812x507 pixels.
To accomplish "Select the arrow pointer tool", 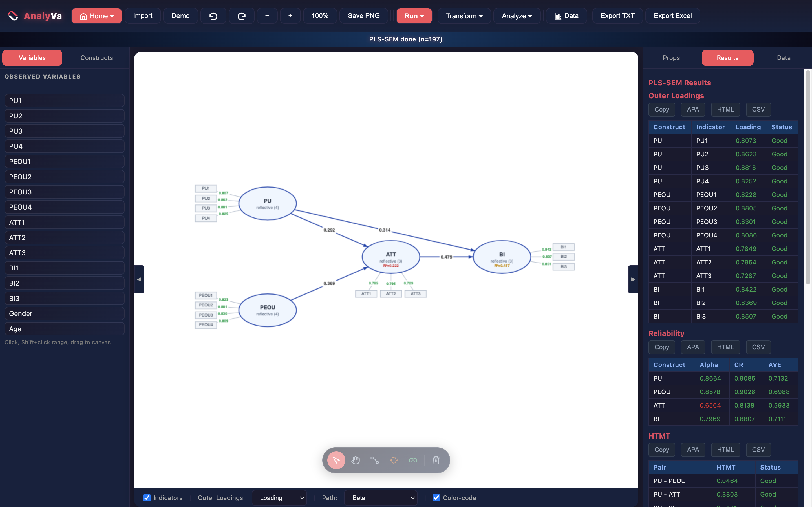I will click(336, 460).
